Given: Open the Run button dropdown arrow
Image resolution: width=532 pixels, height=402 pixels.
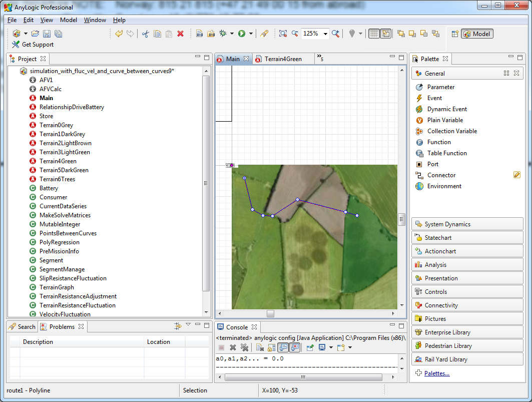Looking at the screenshot, I should (251, 33).
